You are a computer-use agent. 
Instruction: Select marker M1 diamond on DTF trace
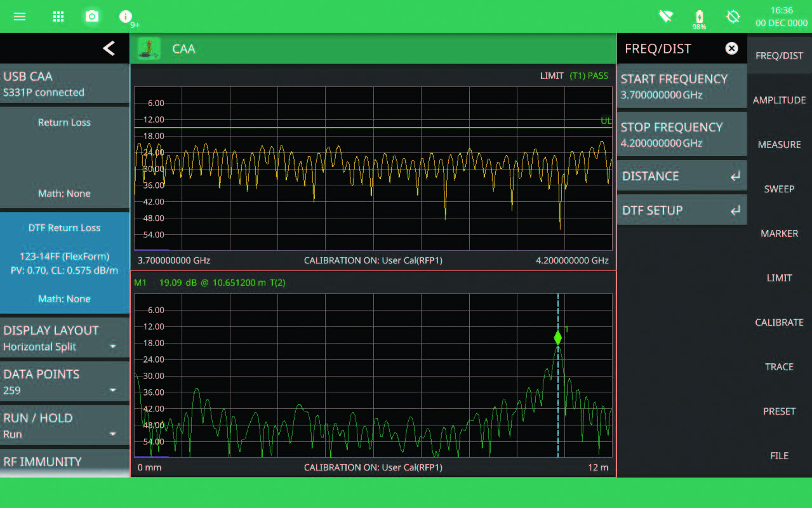pos(557,338)
